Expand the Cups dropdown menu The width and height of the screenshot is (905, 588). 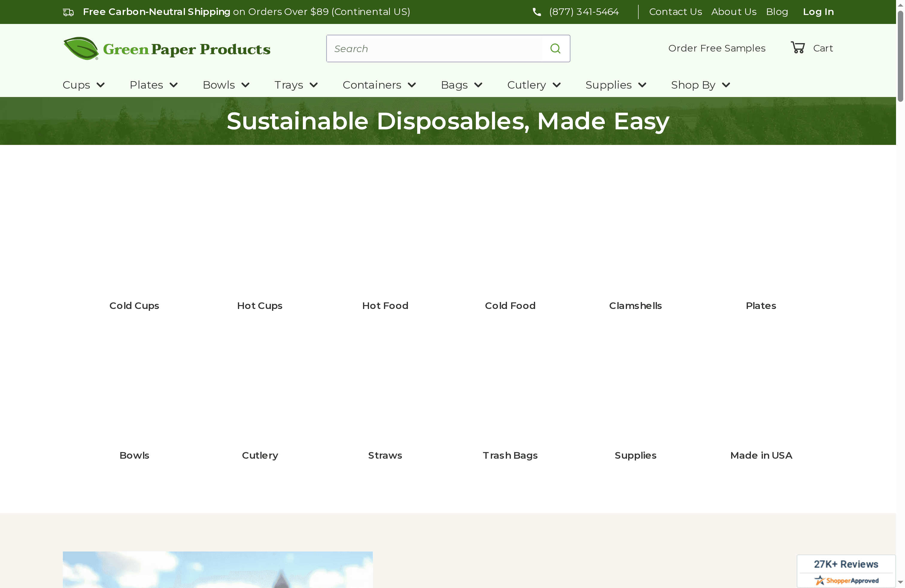(84, 85)
